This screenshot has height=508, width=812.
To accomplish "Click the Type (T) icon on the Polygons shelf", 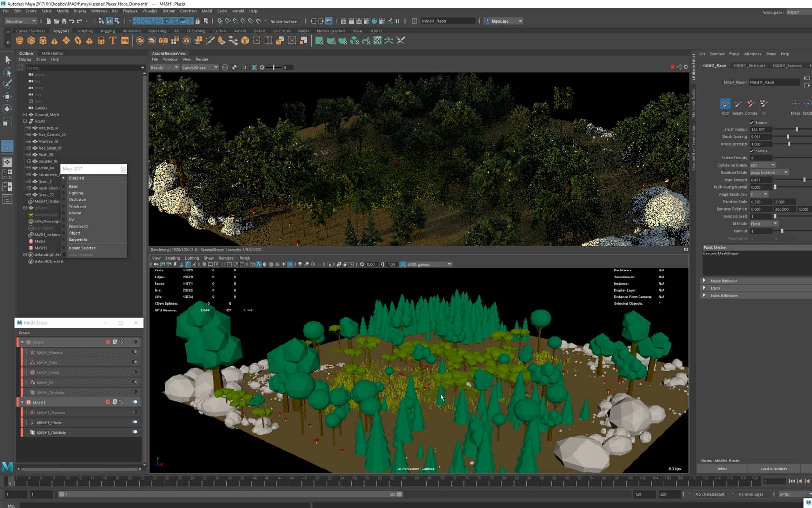I will tap(112, 40).
